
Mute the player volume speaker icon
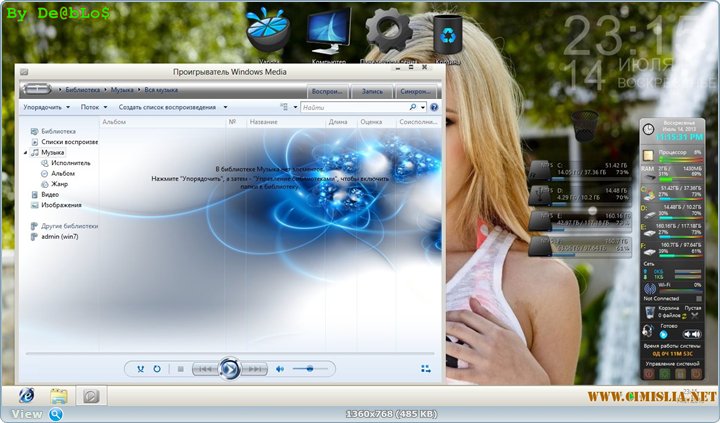pos(280,369)
